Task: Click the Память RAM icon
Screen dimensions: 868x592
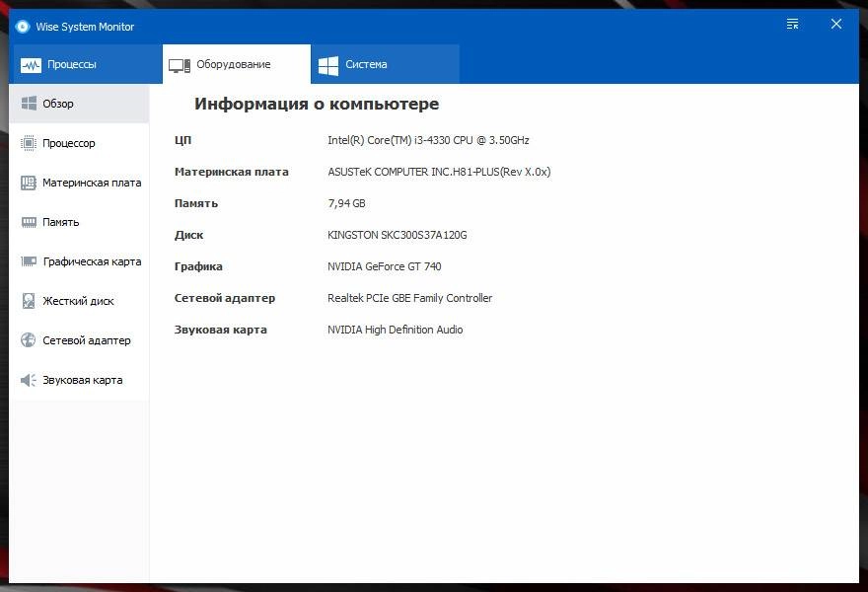Action: pos(29,222)
